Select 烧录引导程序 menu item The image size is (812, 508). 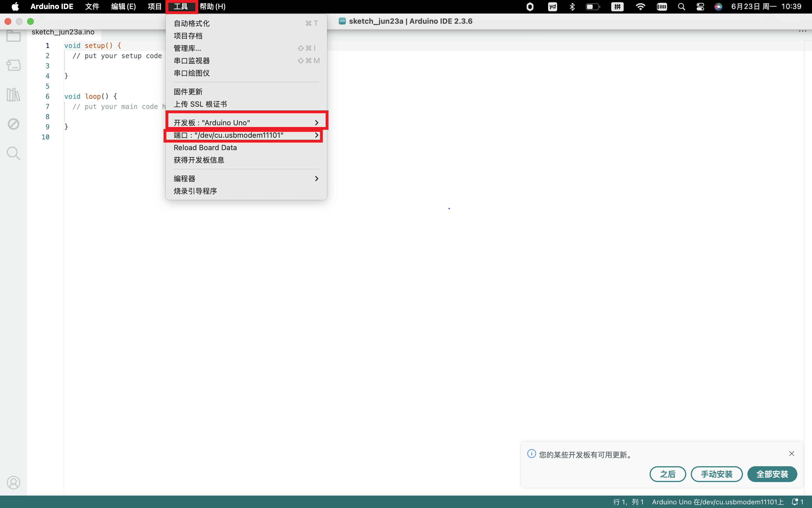click(x=246, y=191)
